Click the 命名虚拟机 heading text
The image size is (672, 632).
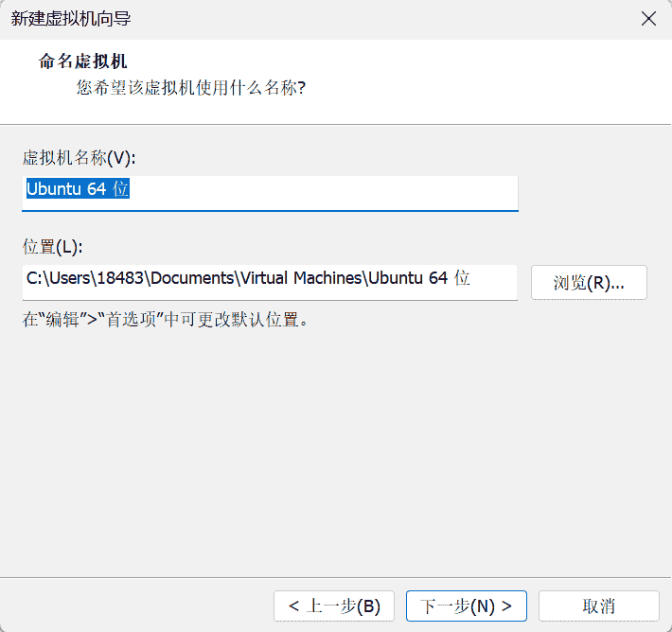[82, 61]
